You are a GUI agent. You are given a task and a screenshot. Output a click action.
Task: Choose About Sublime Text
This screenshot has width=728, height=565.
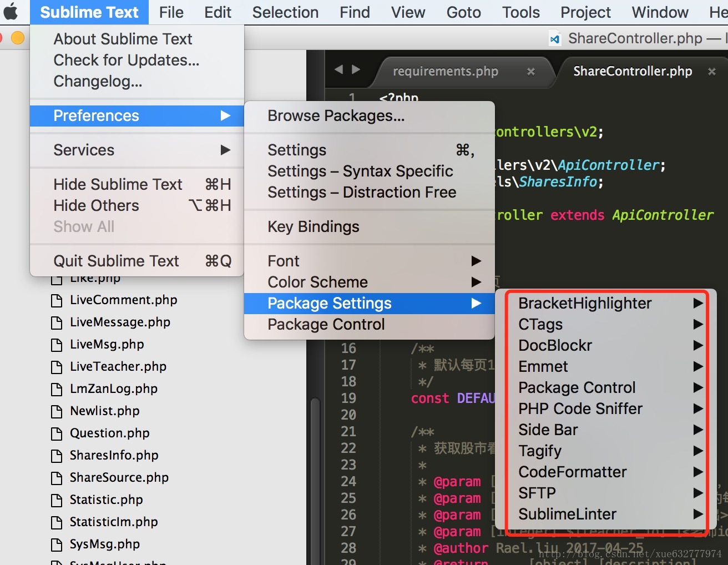137,39
